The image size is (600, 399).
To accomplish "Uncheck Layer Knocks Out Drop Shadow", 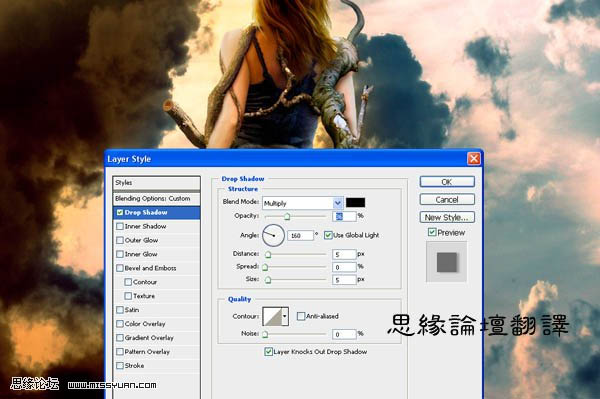I will point(269,352).
